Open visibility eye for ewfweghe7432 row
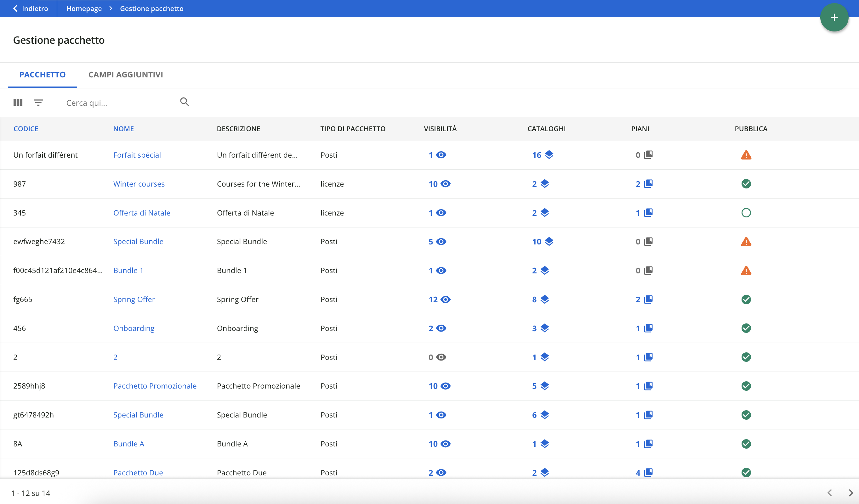 click(441, 241)
